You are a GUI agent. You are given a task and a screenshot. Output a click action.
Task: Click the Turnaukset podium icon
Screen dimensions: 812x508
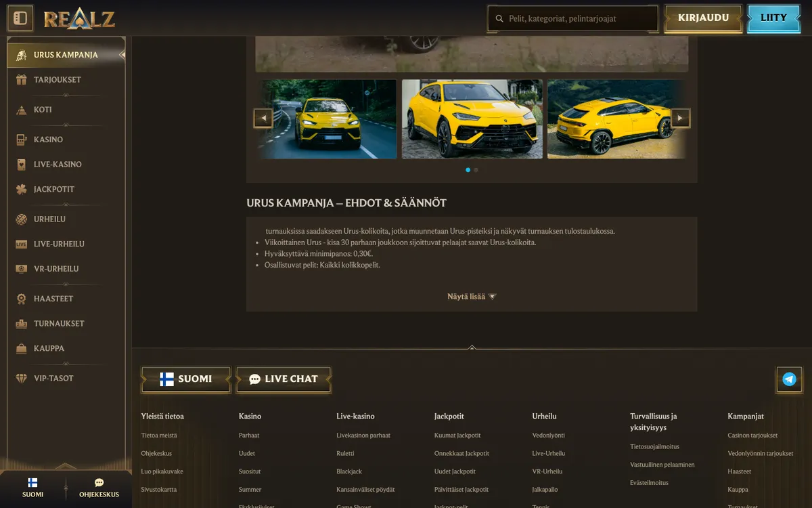[x=21, y=324]
